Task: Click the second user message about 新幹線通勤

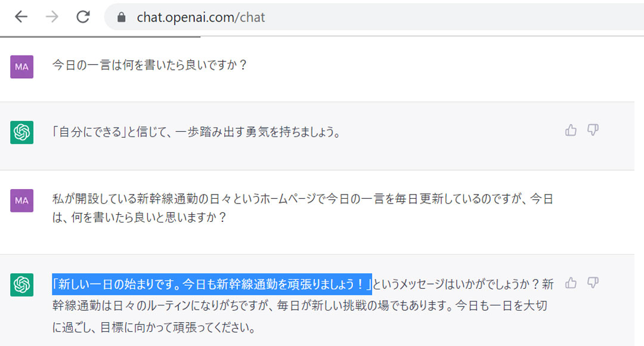Action: click(x=303, y=208)
